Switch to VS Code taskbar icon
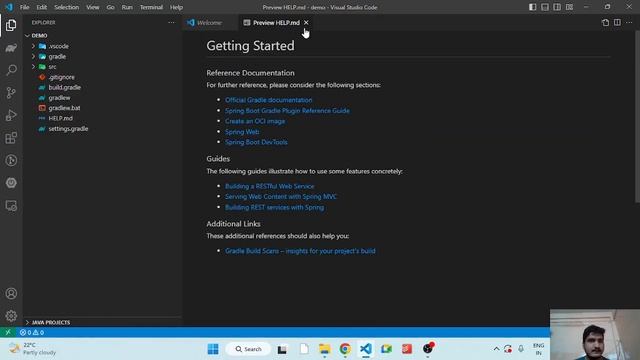Screen dimensions: 640x360 pos(366,349)
